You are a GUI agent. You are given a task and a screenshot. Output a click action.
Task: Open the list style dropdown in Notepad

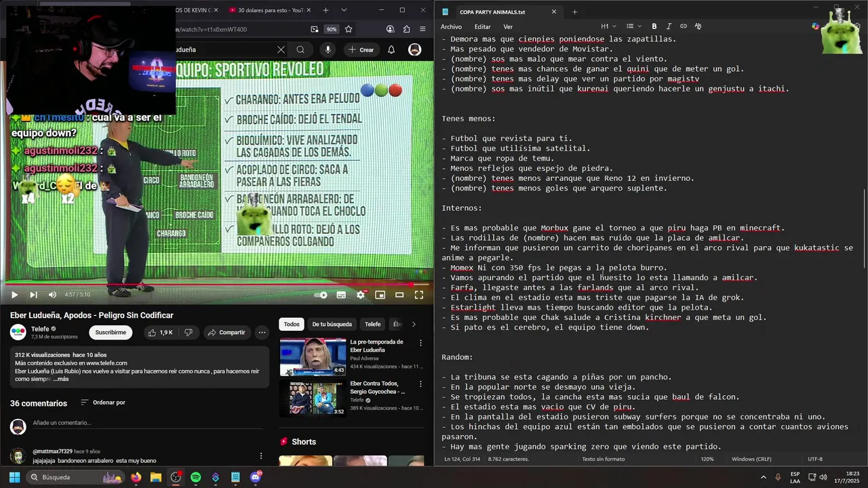click(x=633, y=26)
